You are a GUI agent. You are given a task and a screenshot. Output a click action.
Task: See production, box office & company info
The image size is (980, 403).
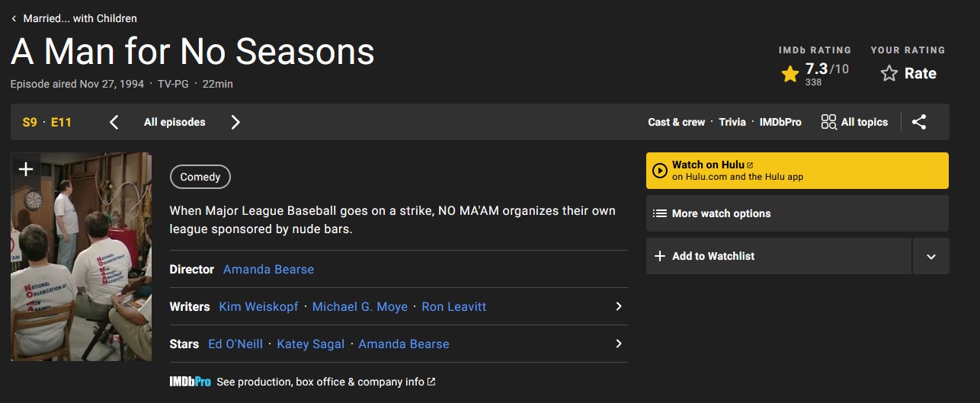coord(326,382)
